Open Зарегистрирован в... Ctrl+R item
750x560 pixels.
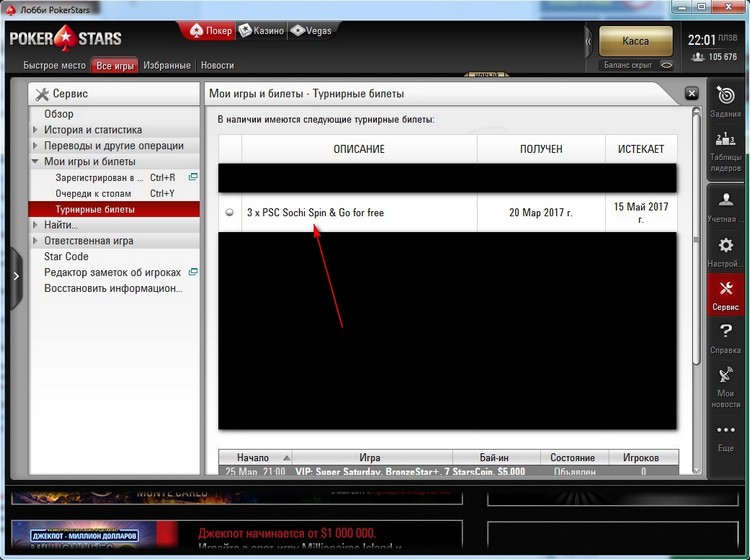pyautogui.click(x=114, y=177)
